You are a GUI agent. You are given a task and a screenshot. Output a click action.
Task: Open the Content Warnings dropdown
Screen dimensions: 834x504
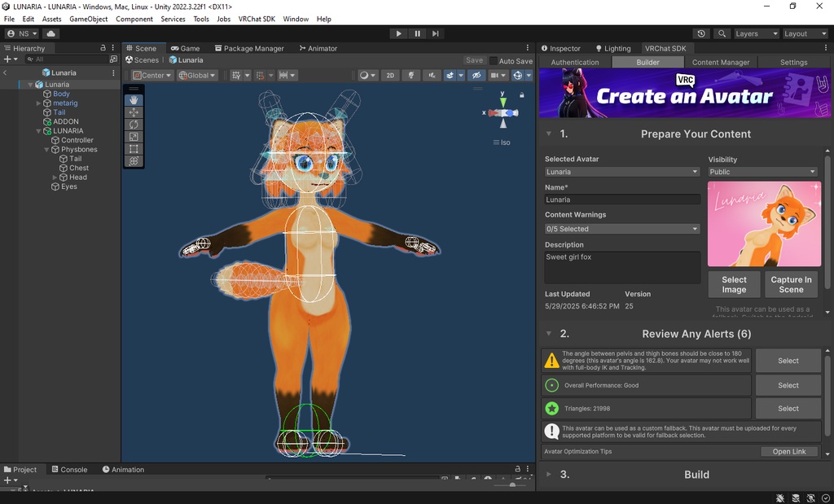click(x=621, y=229)
